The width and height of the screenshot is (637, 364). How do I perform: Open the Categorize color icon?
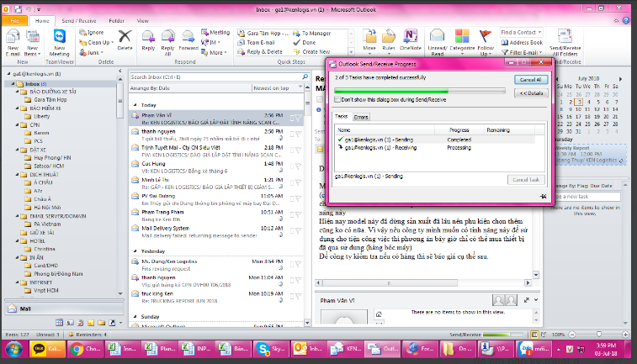point(462,36)
